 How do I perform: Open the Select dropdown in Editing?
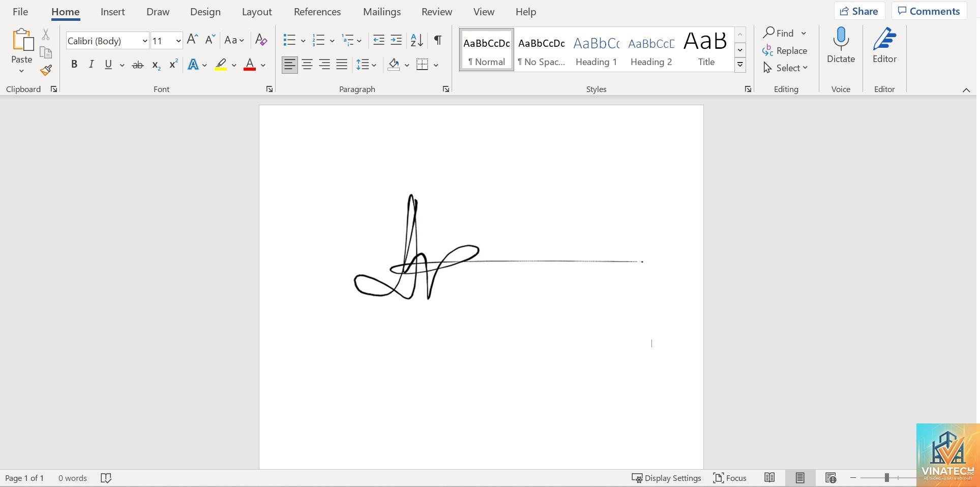pos(786,68)
